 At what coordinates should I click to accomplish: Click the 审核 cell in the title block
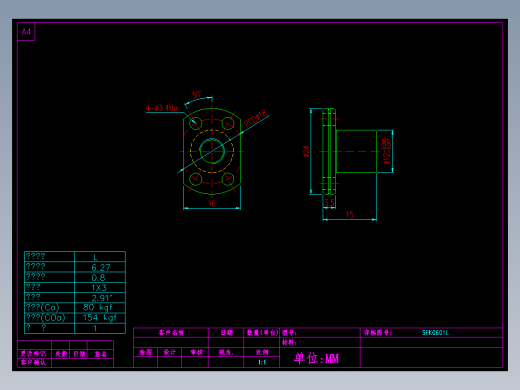[x=196, y=352]
